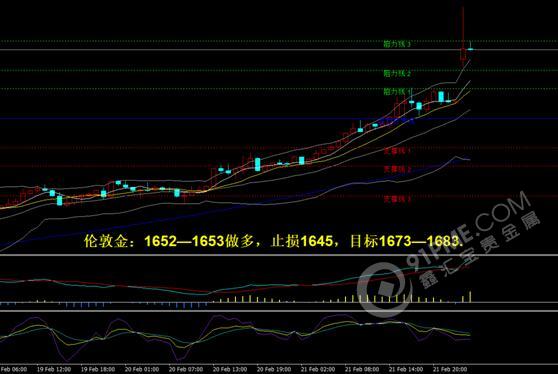558x374 pixels.
Task: Select the 21 Feb 20:00 time marker
Action: (x=450, y=369)
